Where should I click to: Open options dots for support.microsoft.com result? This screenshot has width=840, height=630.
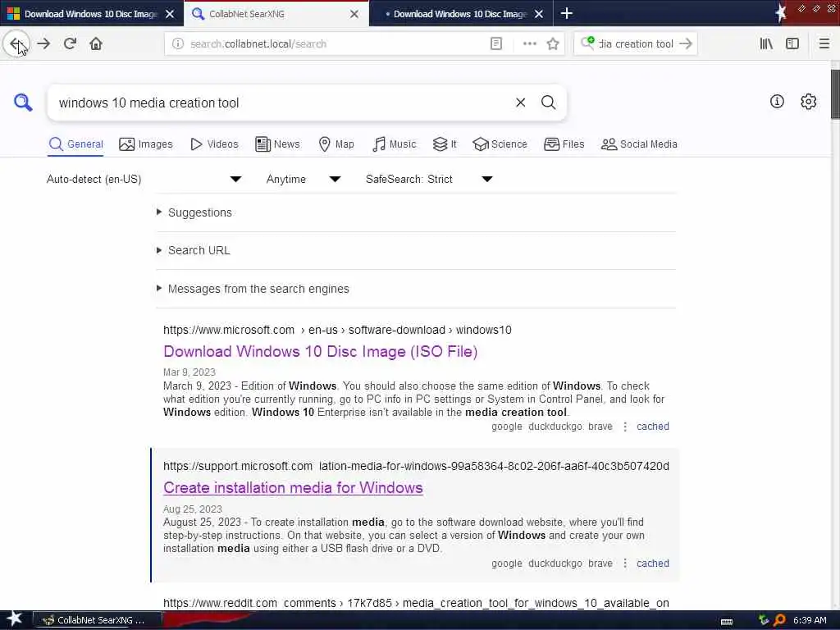[x=624, y=564]
